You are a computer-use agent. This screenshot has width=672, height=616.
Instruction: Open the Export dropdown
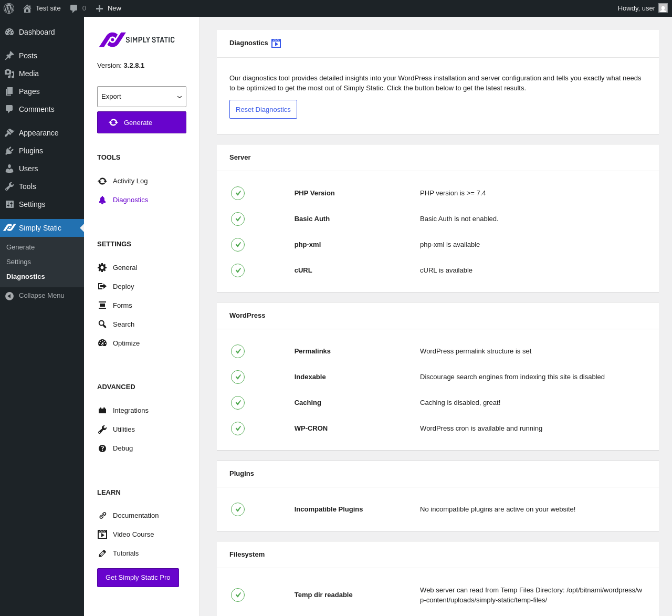tap(142, 97)
